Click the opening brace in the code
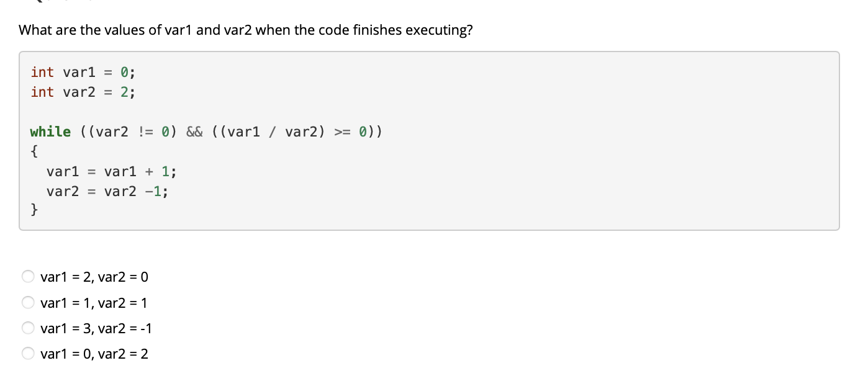This screenshot has width=868, height=381. 34,151
